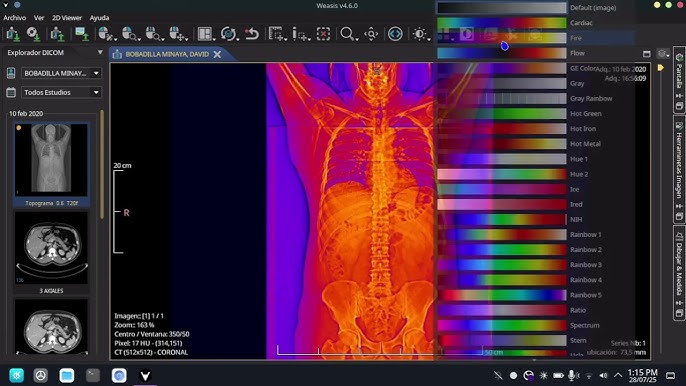Viewport: 686px width, 386px height.
Task: Select the Topograma 0.6 T20f thumbnail
Action: tap(51, 164)
